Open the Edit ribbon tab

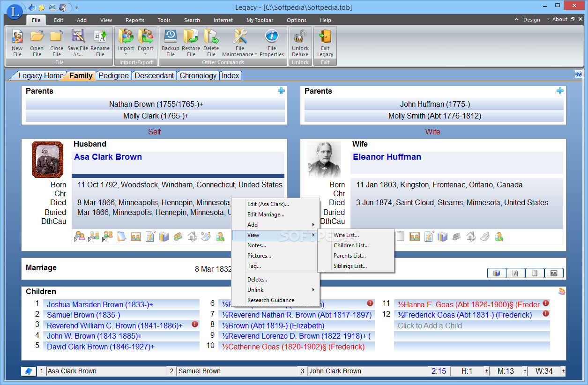click(x=59, y=20)
